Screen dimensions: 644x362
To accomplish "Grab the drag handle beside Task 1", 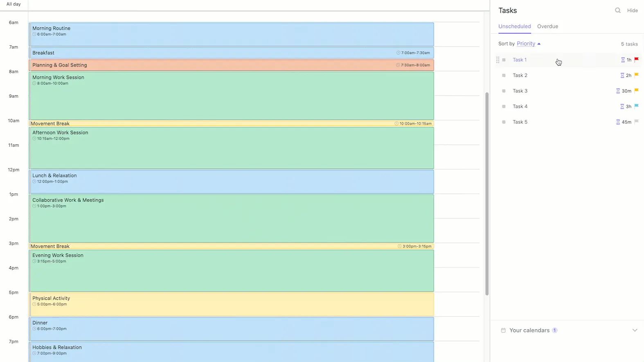I will (x=498, y=60).
